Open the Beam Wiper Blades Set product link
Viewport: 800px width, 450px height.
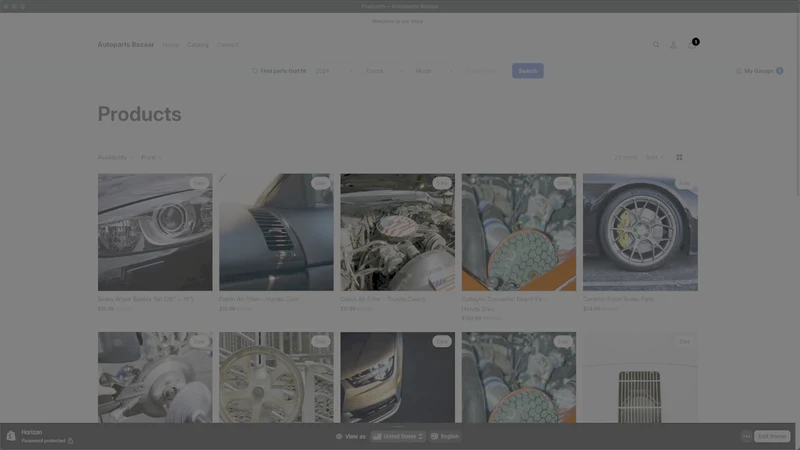(145, 299)
